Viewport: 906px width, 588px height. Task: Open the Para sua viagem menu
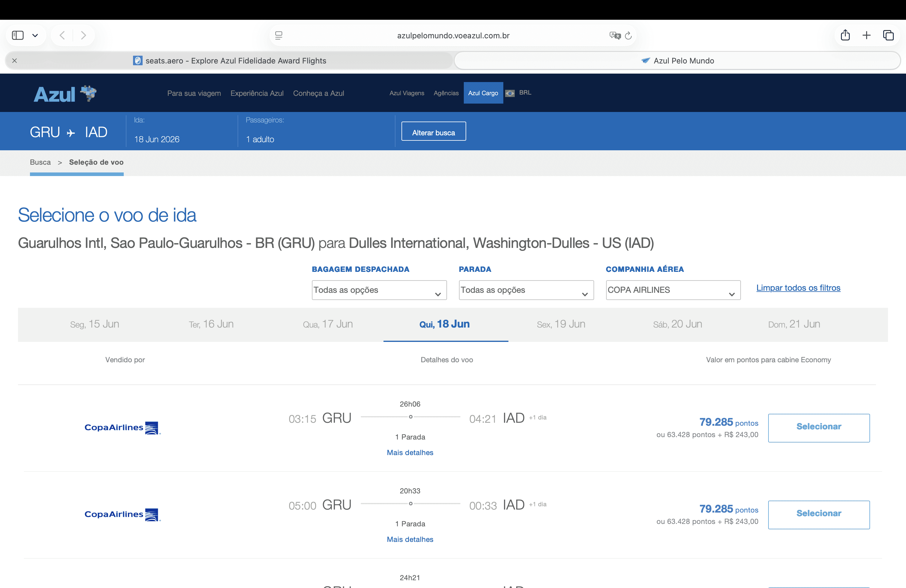tap(194, 93)
